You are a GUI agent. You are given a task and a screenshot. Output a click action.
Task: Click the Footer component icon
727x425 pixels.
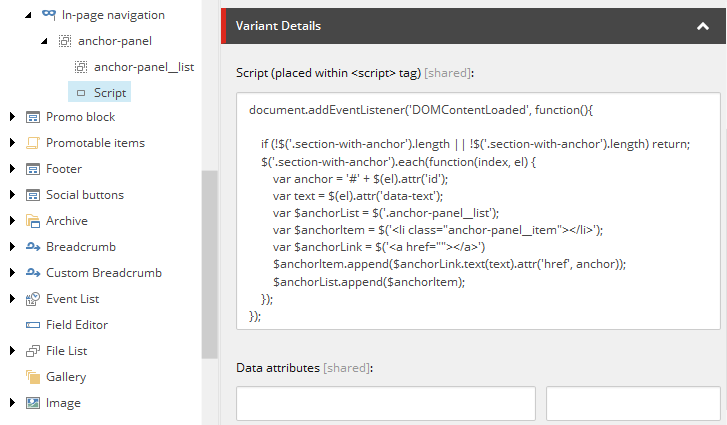pyautogui.click(x=33, y=169)
